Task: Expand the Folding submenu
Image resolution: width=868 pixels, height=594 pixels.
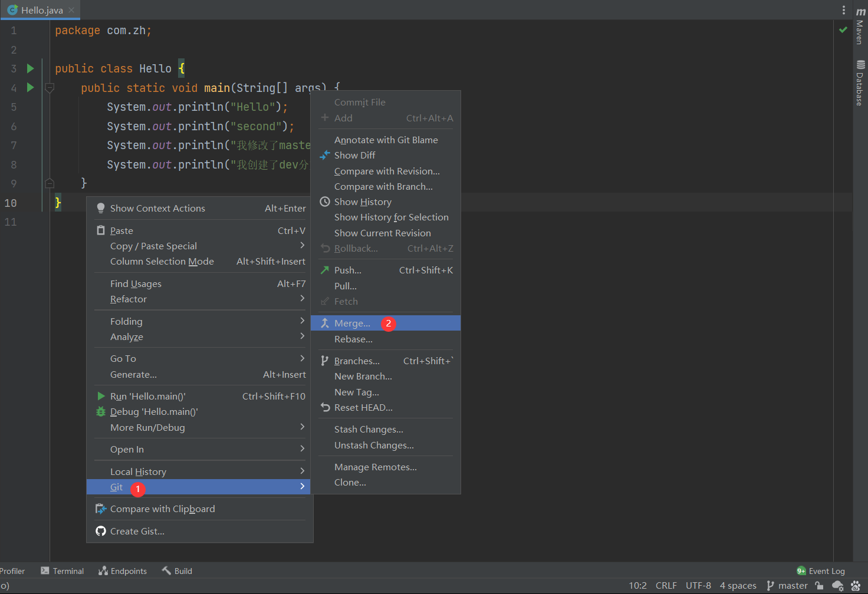Action: click(200, 321)
